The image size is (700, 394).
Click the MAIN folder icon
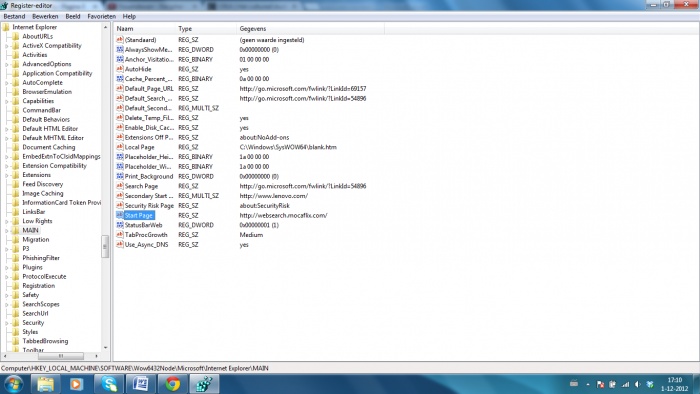click(x=16, y=230)
